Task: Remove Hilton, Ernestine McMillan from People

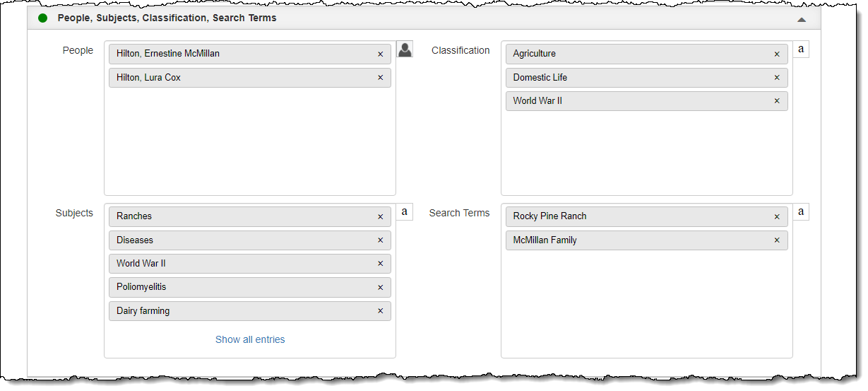Action: point(380,54)
